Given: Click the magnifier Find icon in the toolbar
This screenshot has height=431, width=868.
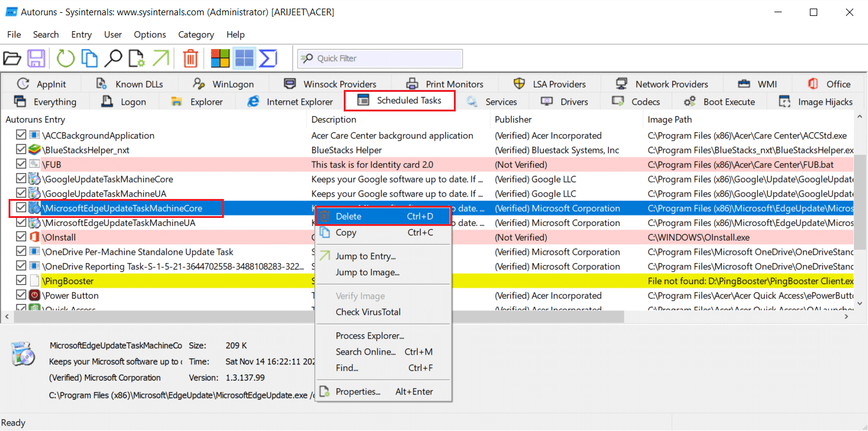Looking at the screenshot, I should click(x=113, y=59).
